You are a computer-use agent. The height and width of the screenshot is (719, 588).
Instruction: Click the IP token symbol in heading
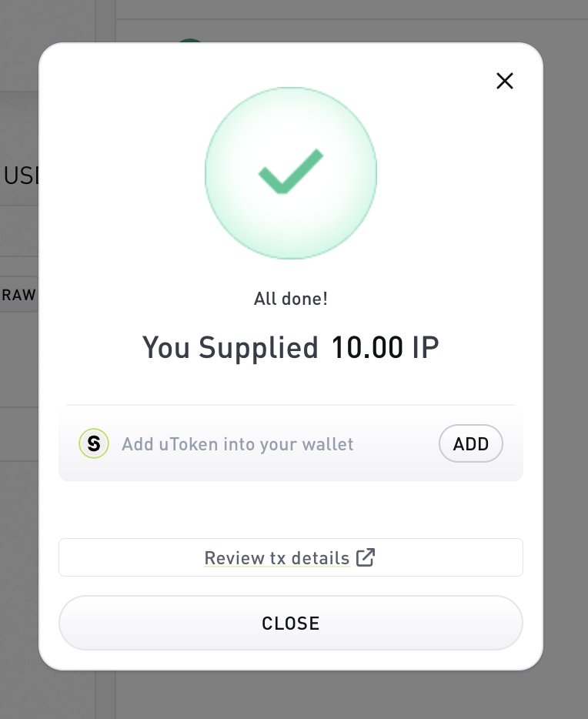(x=426, y=347)
